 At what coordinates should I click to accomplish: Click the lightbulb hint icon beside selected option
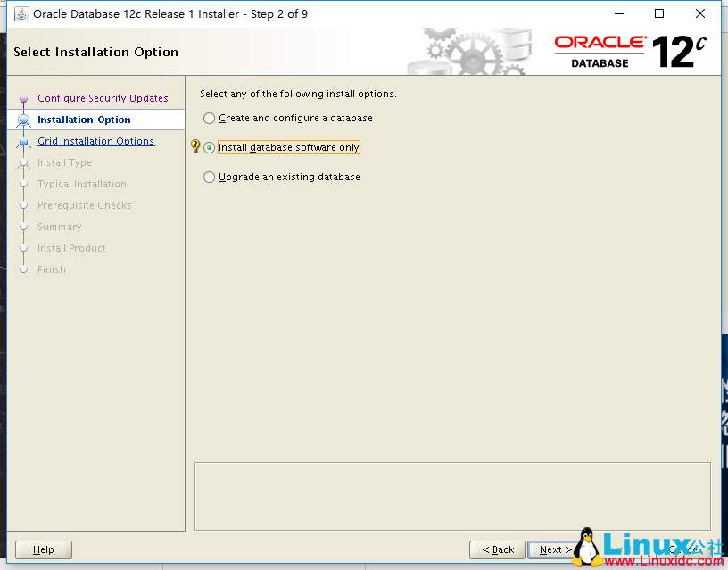(196, 147)
